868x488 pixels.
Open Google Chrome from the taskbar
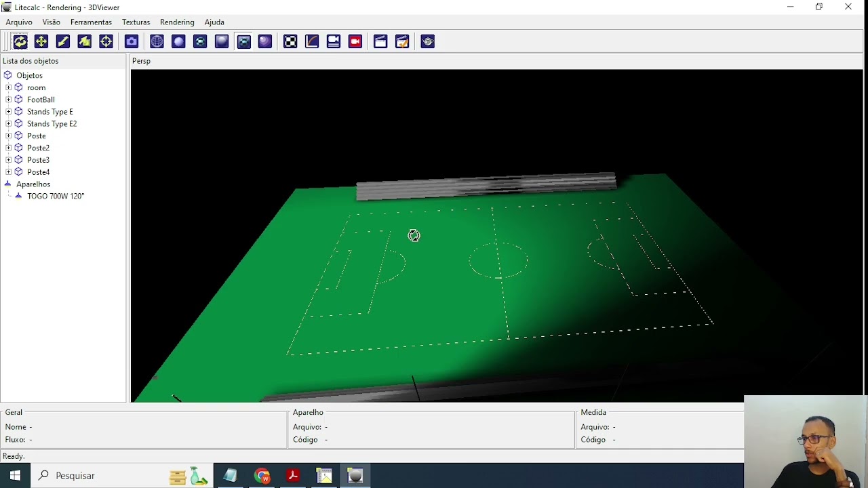(x=262, y=476)
